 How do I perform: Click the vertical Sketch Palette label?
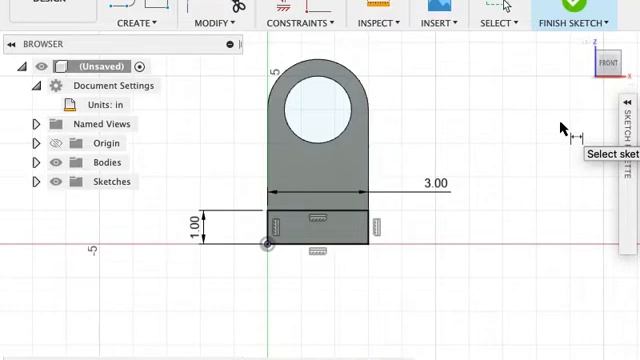click(x=627, y=144)
